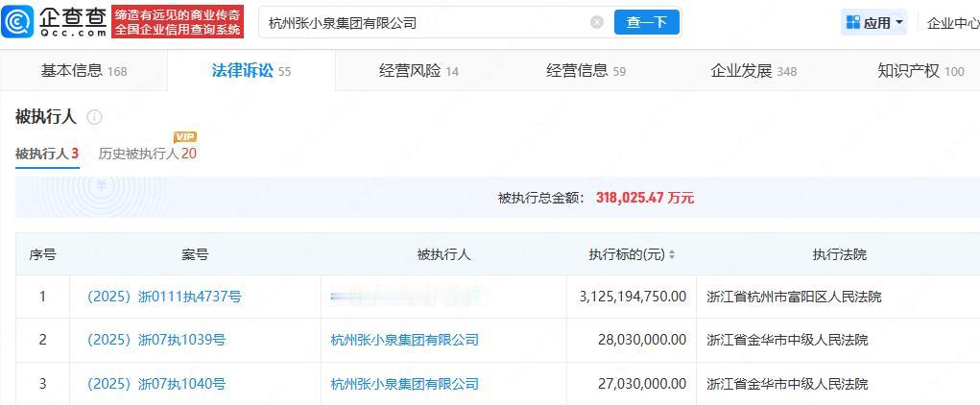This screenshot has height=405, width=980.
Task: Open the 应用 dropdown menu
Action: point(874,23)
